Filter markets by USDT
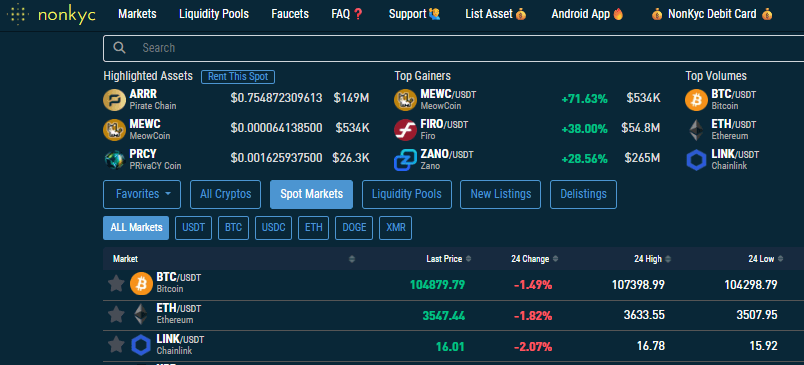This screenshot has width=804, height=365. [x=193, y=228]
